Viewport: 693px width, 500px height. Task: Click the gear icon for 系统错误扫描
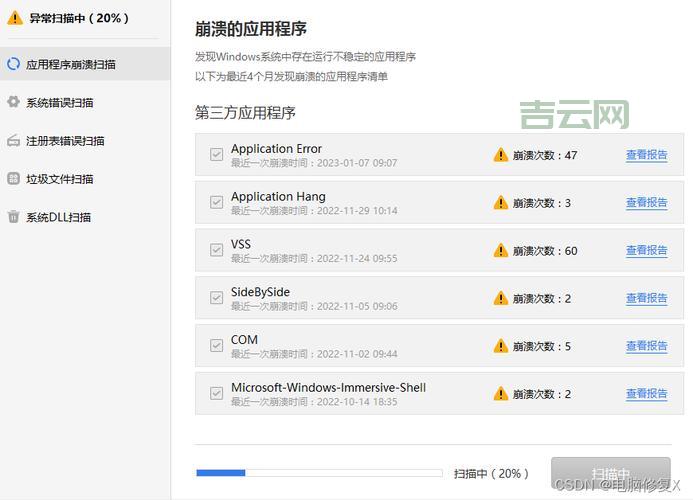point(13,102)
